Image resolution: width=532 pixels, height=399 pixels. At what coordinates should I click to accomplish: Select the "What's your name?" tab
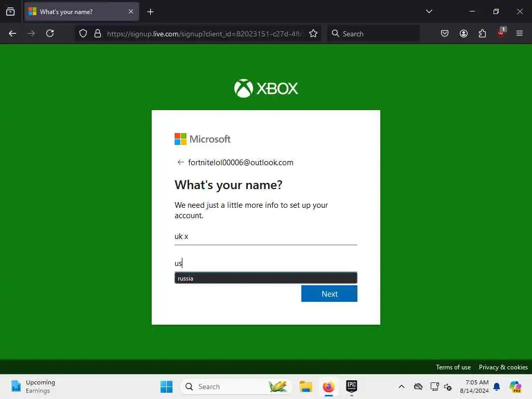coord(82,12)
